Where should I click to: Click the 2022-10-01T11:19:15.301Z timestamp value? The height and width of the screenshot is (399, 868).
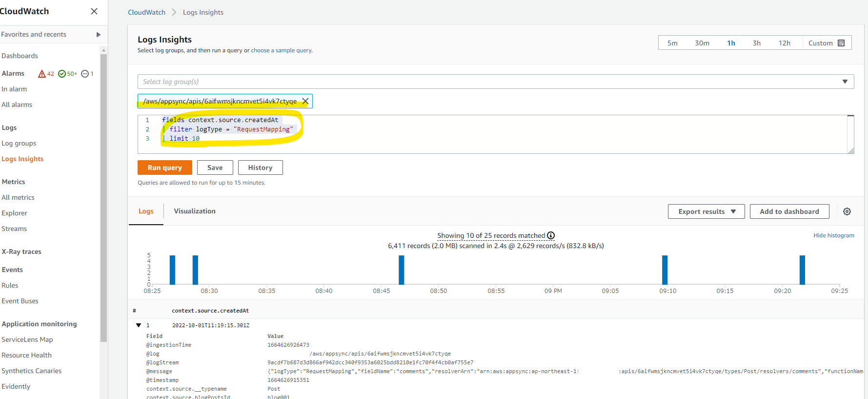tap(211, 325)
